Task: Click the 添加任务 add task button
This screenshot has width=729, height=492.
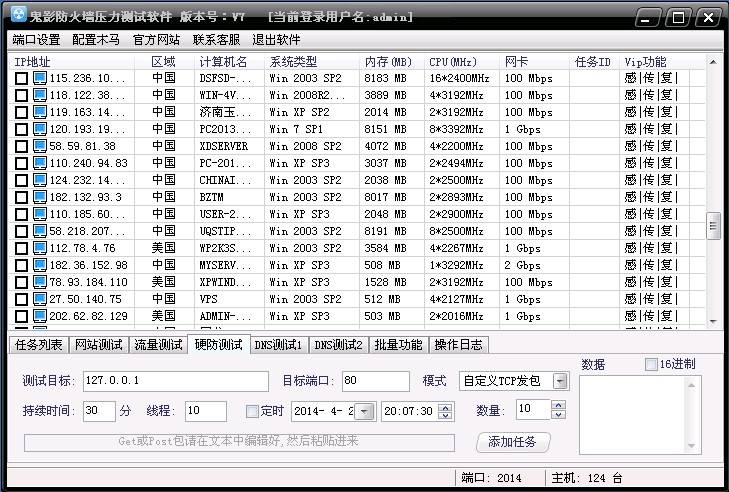Action: point(512,442)
